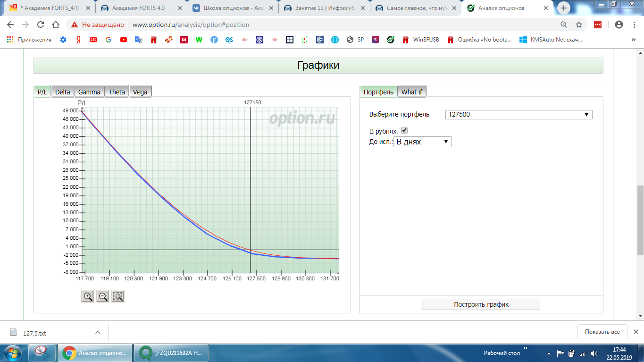Open the browser home page
644x362 pixels.
click(56, 25)
